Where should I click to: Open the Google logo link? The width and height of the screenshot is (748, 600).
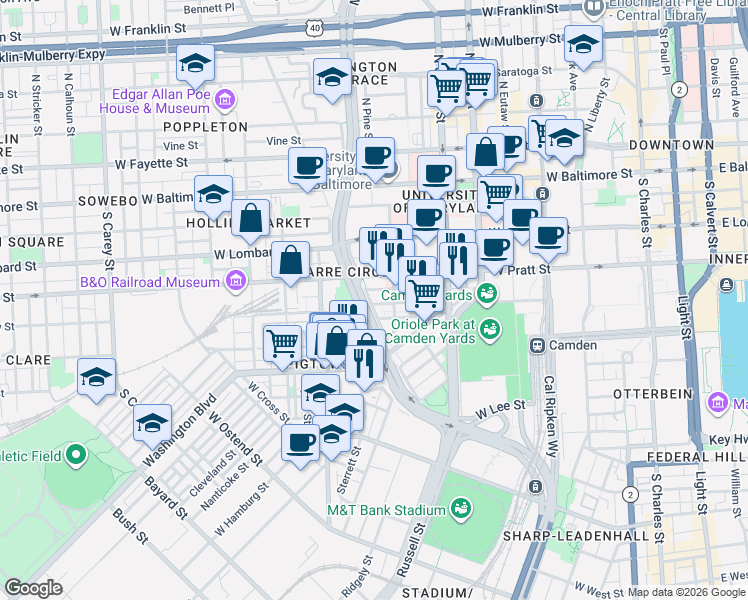coord(33,589)
